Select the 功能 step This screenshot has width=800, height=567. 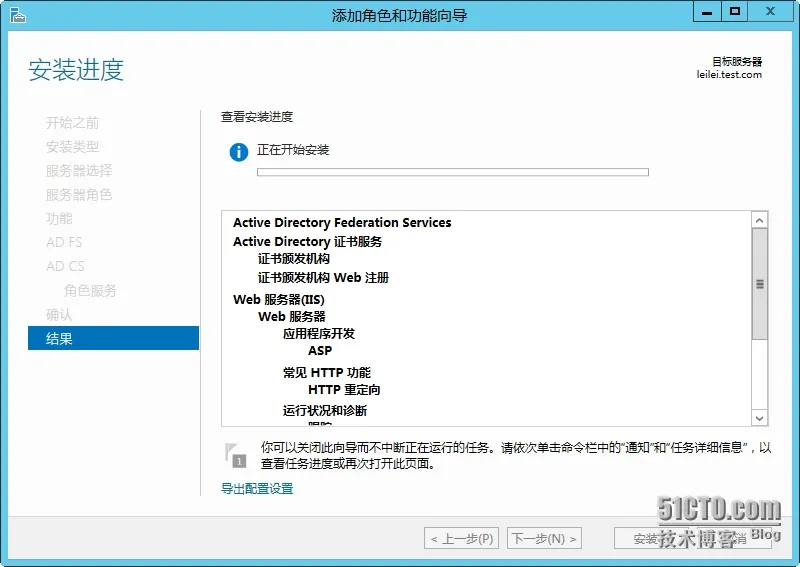click(x=59, y=218)
